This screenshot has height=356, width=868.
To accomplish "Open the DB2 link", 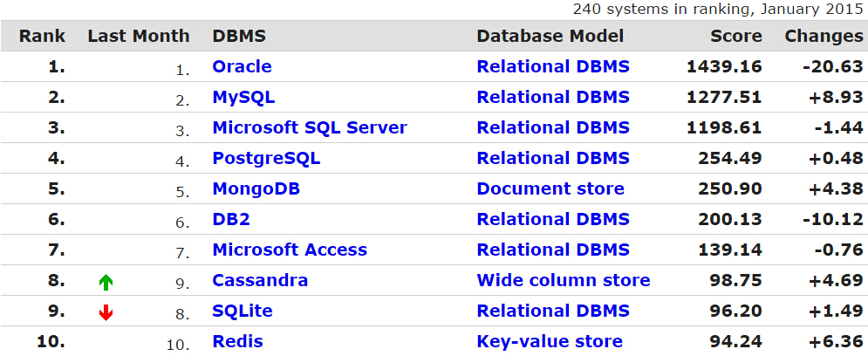I will tap(231, 219).
